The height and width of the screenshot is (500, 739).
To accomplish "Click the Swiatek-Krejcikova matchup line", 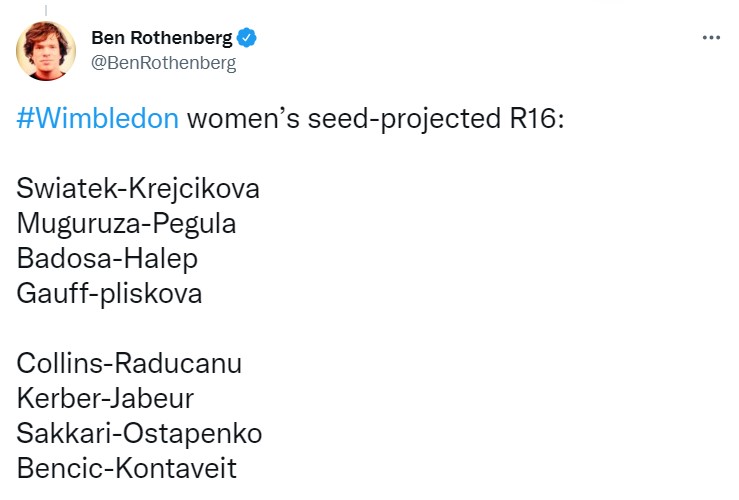I will click(x=139, y=189).
